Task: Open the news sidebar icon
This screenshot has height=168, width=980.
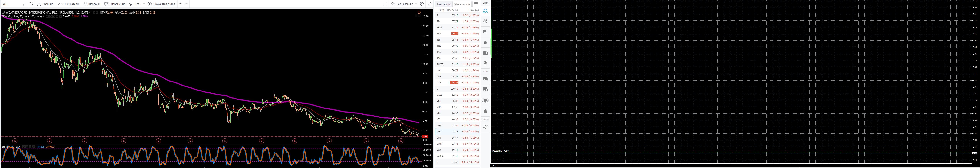Action: (x=485, y=32)
